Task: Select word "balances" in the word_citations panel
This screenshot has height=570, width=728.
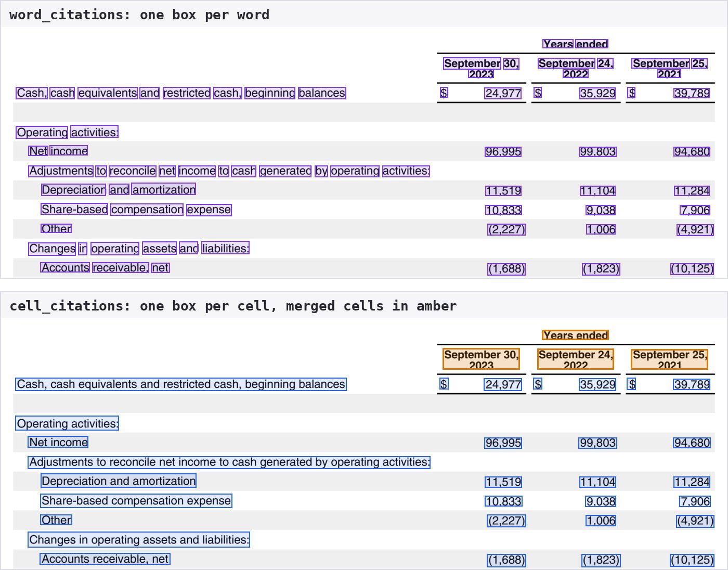Action: coord(322,93)
